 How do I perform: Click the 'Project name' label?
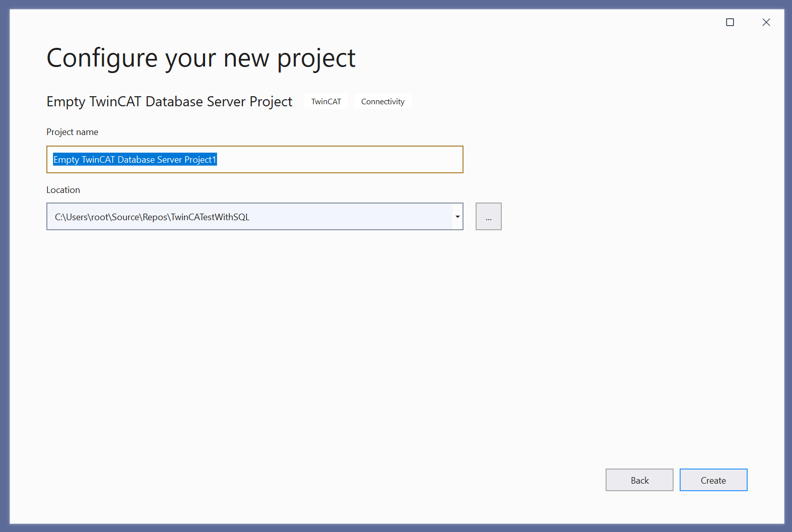point(73,132)
